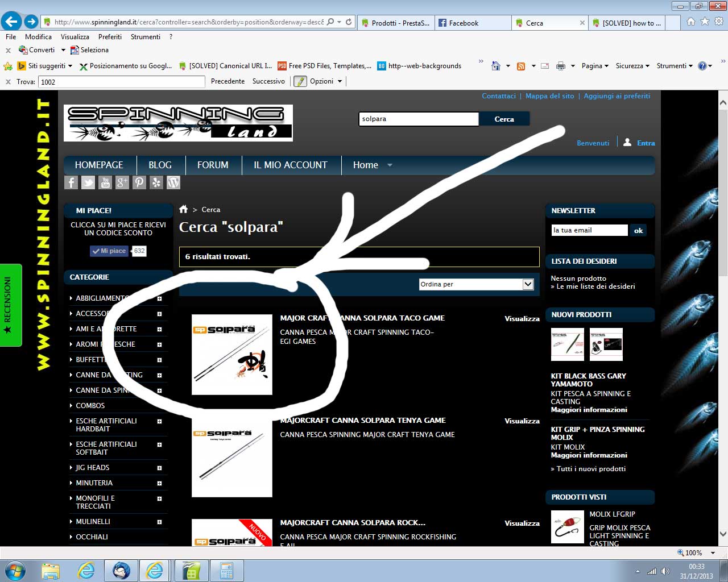This screenshot has width=728, height=582.
Task: Open the Modifica menu
Action: [x=38, y=36]
